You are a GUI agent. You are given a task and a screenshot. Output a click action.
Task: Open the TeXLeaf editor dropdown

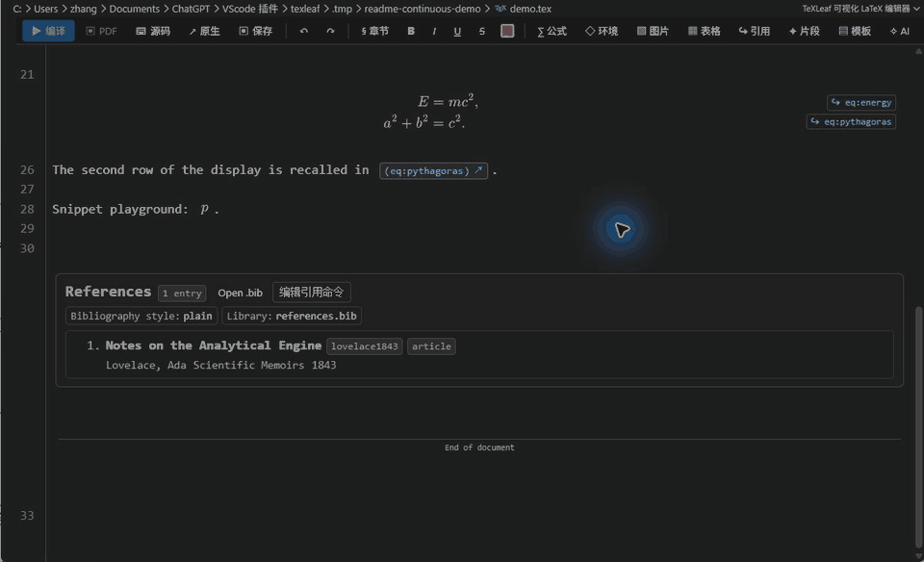(x=860, y=9)
